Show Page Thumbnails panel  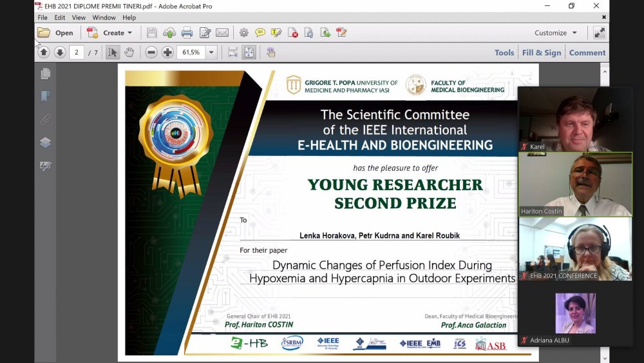(46, 74)
